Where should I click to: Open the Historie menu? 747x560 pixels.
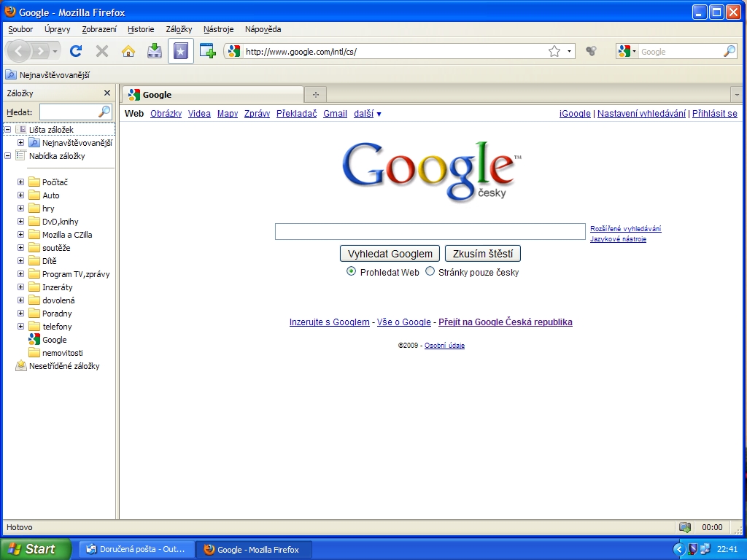point(141,29)
